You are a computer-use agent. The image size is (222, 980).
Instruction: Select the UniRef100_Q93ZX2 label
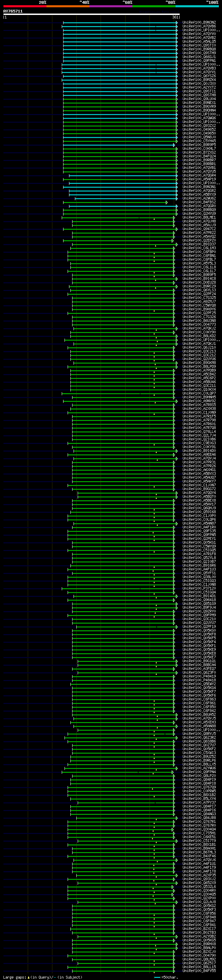click(199, 125)
